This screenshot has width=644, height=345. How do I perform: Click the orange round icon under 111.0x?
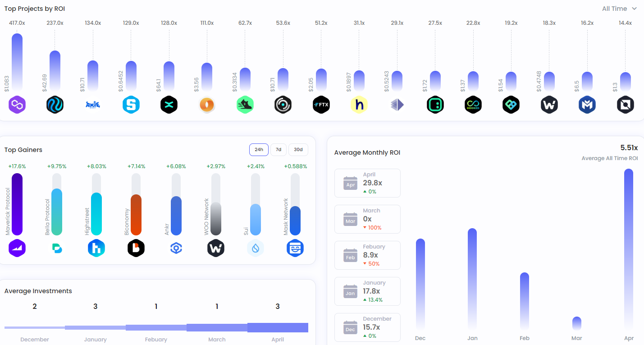pos(207,105)
